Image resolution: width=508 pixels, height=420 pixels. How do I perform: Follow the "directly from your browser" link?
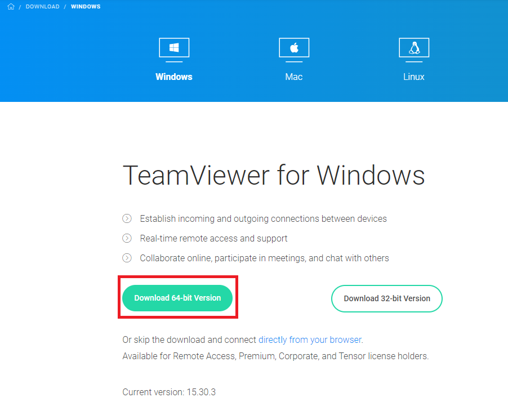pyautogui.click(x=310, y=339)
